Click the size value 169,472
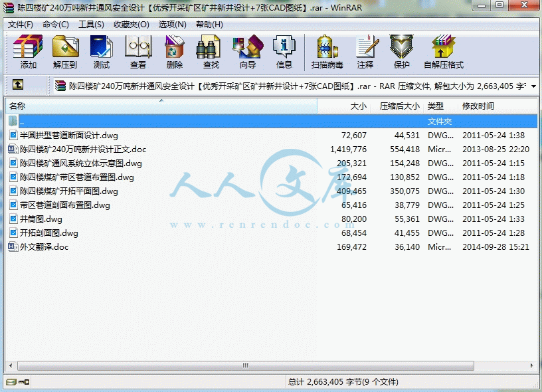542x392 pixels. coord(351,246)
